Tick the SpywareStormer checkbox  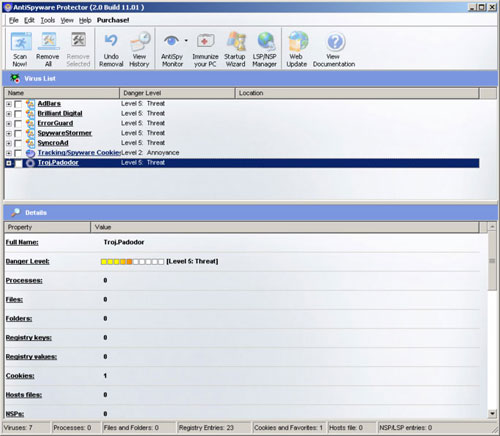pyautogui.click(x=18, y=133)
